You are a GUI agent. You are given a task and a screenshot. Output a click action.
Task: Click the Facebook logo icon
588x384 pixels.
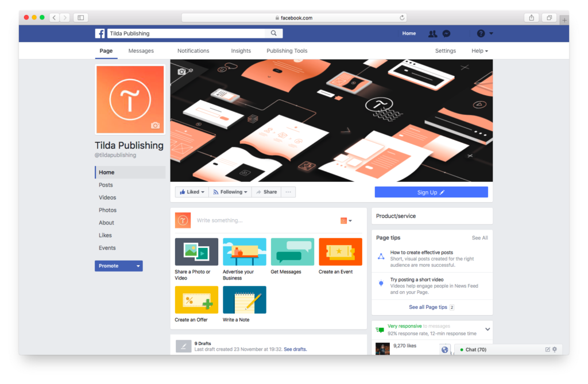point(100,33)
